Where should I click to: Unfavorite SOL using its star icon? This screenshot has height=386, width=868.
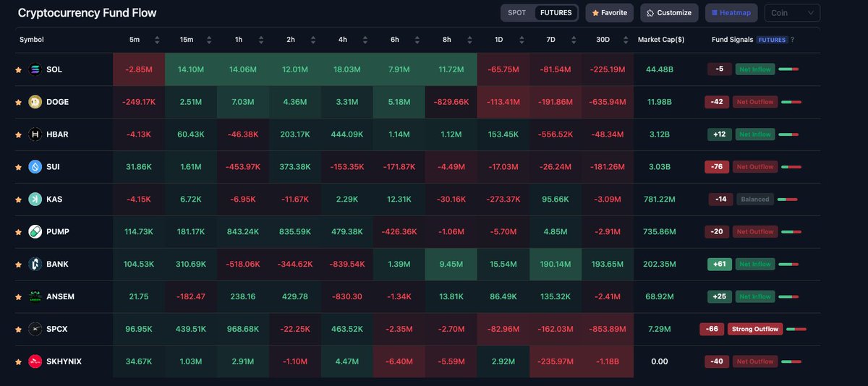click(18, 70)
